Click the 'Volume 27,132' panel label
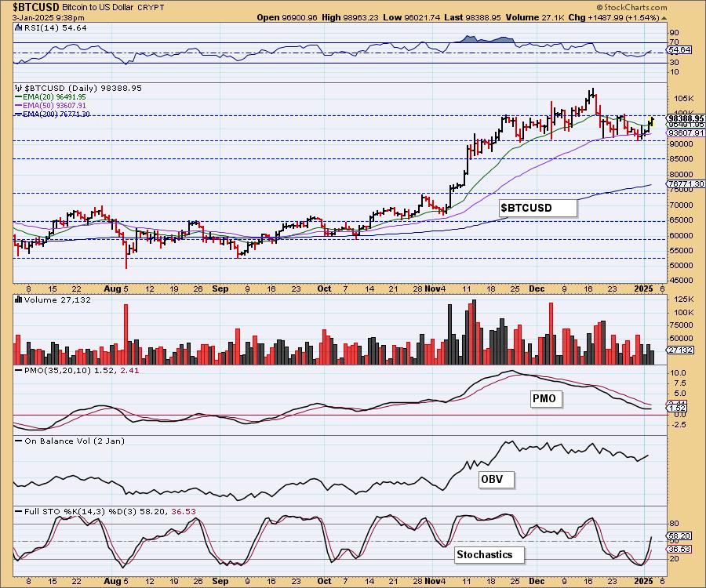This screenshot has width=706, height=588. (x=57, y=299)
